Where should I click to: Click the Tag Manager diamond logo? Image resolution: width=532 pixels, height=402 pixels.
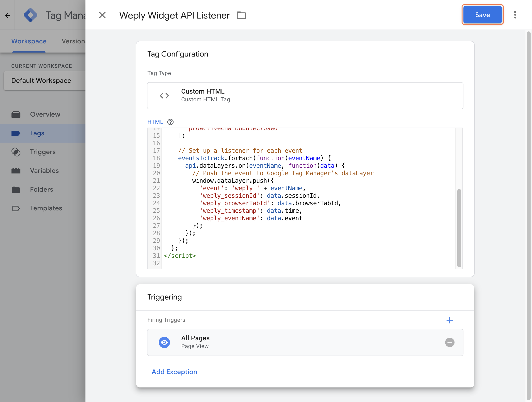[x=31, y=15]
